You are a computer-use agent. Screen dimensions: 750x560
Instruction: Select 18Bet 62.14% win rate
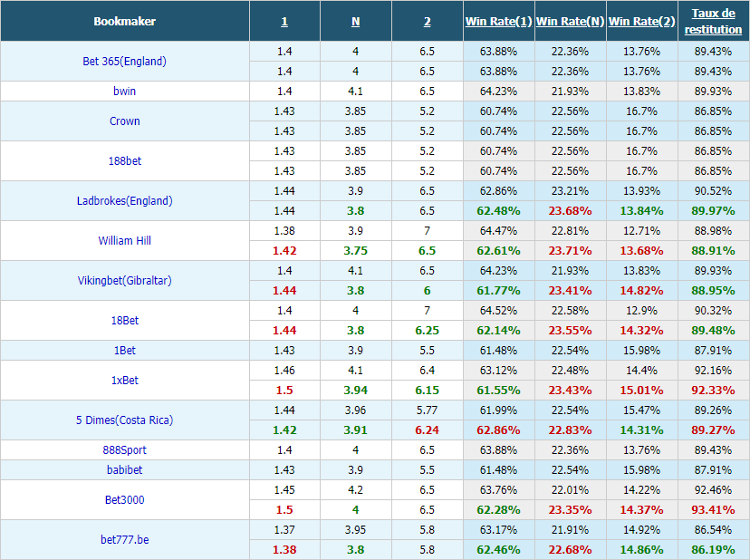498,330
